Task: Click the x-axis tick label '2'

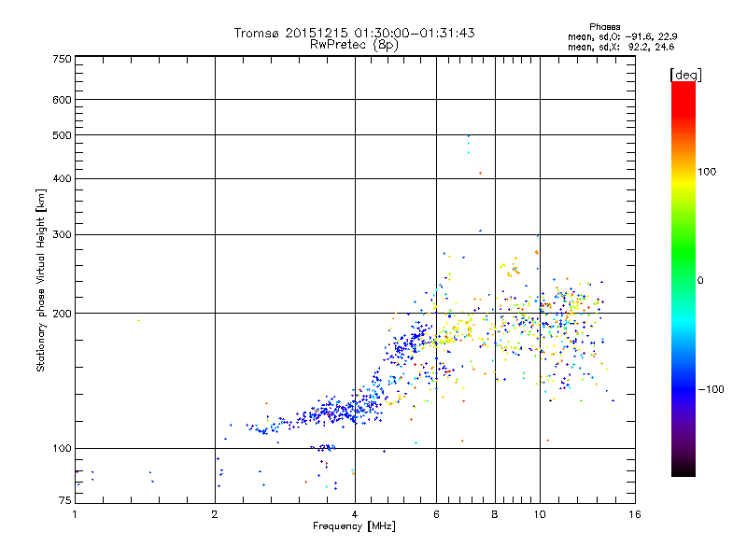Action: (x=215, y=514)
